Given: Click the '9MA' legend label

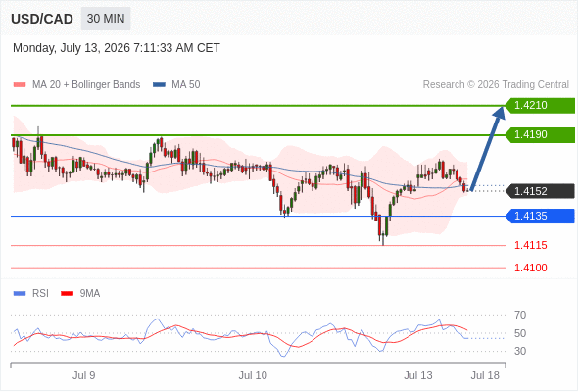Looking at the screenshot, I should [90, 294].
